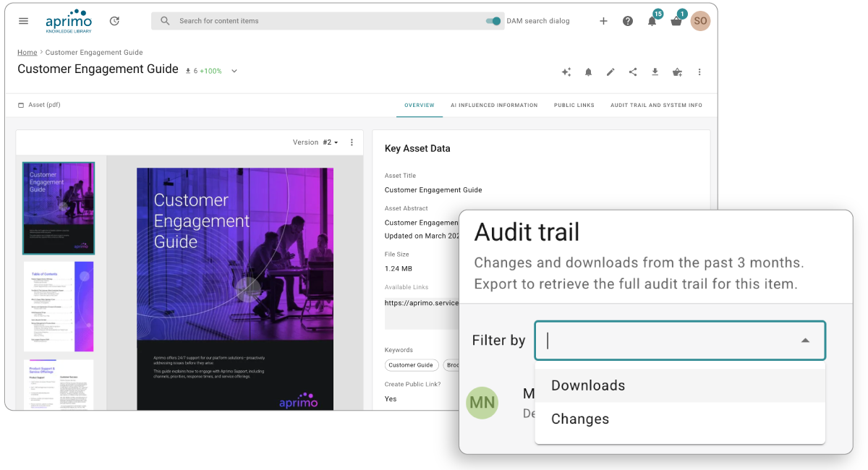The image size is (868, 470).
Task: Click the plus icon to add content
Action: click(603, 21)
